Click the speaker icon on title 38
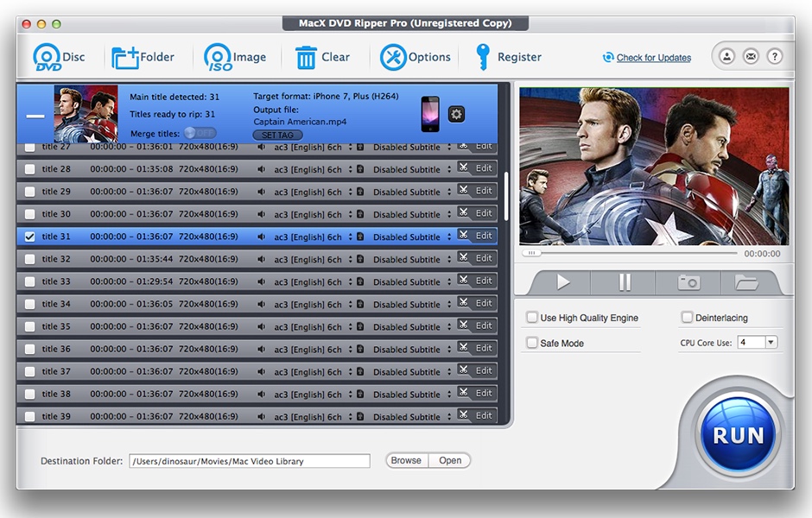 coord(262,394)
